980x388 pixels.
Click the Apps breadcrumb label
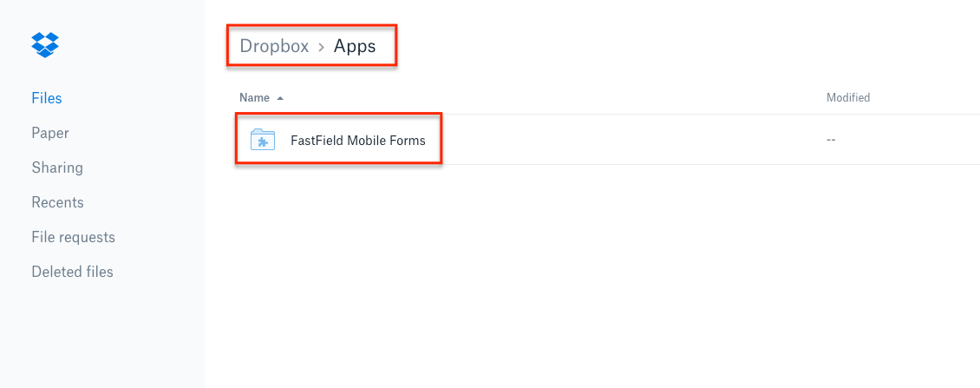[x=355, y=46]
